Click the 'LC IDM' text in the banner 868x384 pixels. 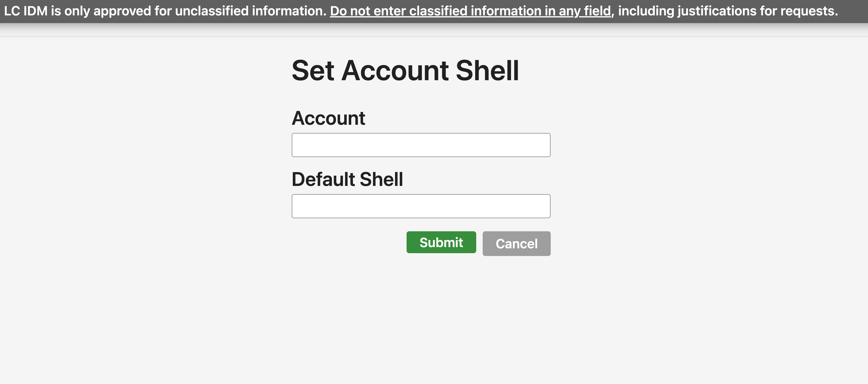26,11
